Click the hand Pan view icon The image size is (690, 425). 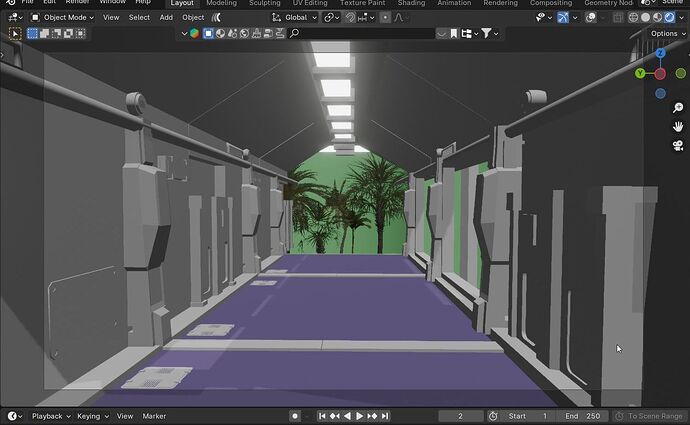[x=678, y=127]
